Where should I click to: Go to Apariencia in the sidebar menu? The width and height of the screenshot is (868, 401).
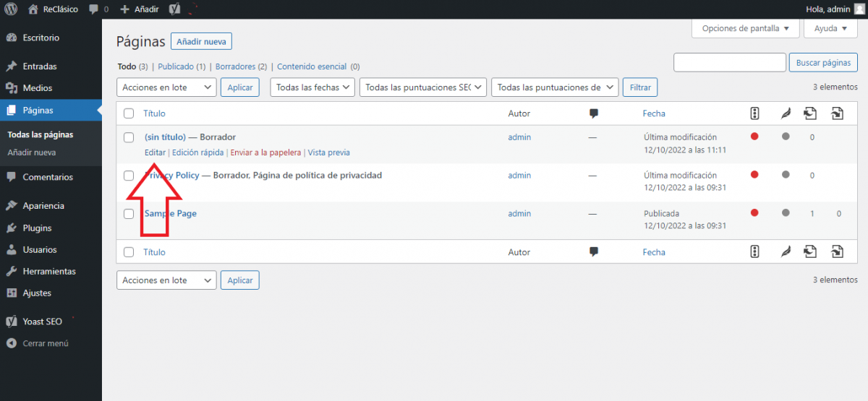pos(43,206)
